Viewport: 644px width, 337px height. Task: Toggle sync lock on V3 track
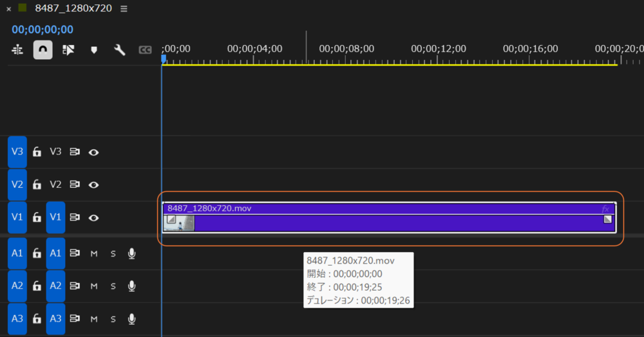point(75,152)
